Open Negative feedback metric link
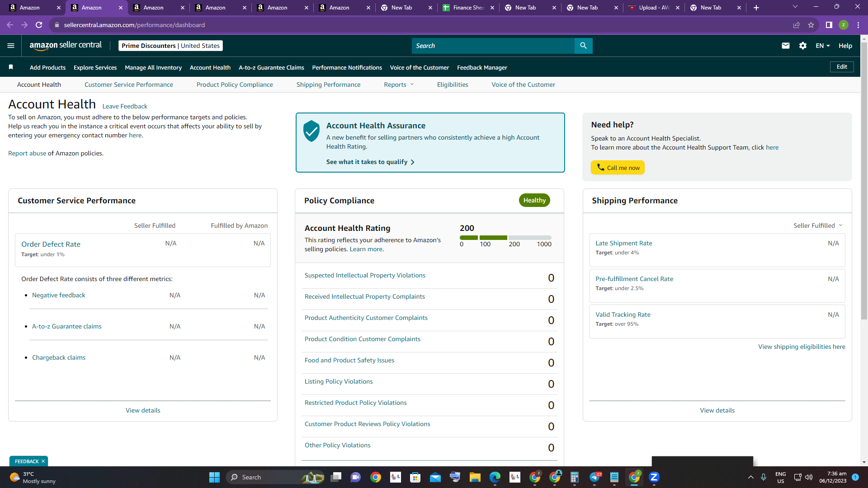The height and width of the screenshot is (488, 868). point(58,295)
